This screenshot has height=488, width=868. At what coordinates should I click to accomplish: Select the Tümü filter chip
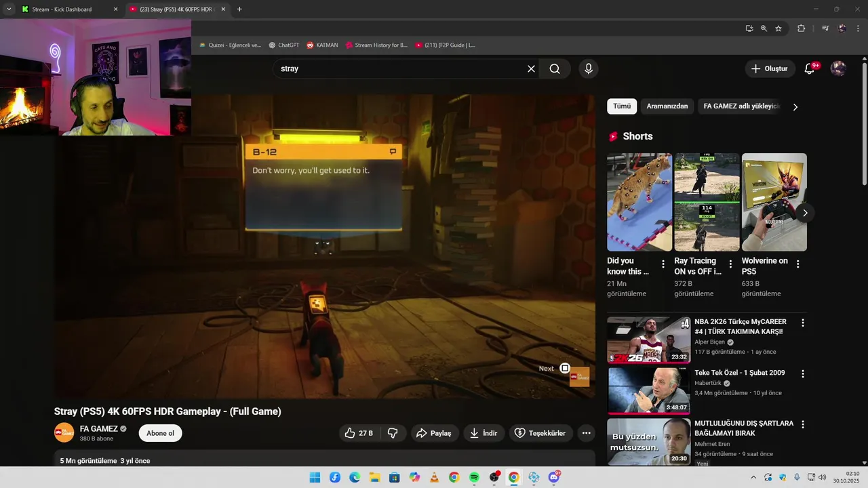pyautogui.click(x=622, y=106)
